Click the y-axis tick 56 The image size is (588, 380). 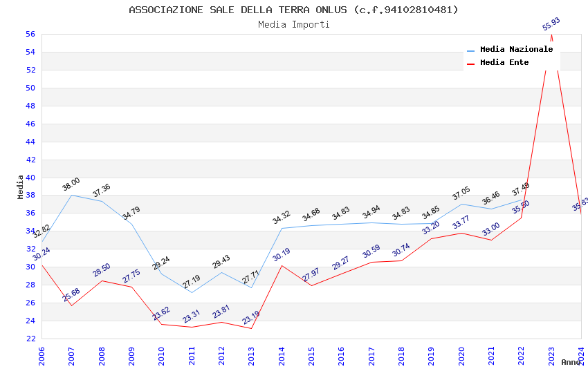point(30,34)
